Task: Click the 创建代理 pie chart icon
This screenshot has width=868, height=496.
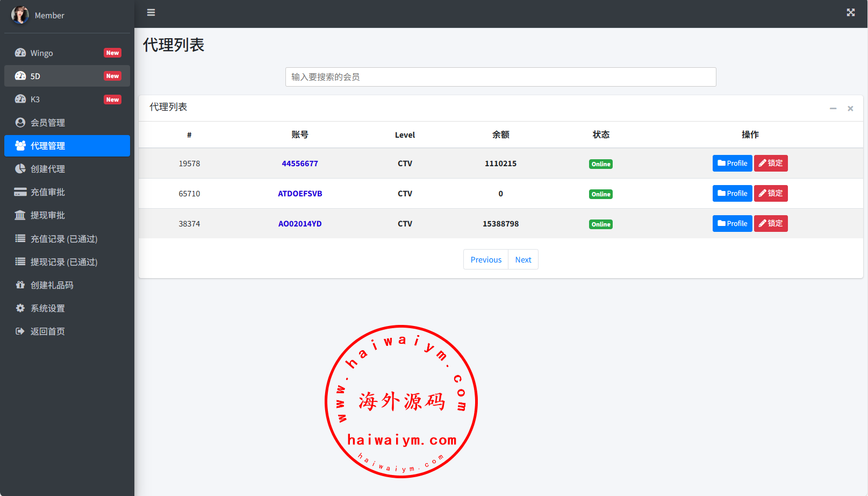Action: [20, 169]
